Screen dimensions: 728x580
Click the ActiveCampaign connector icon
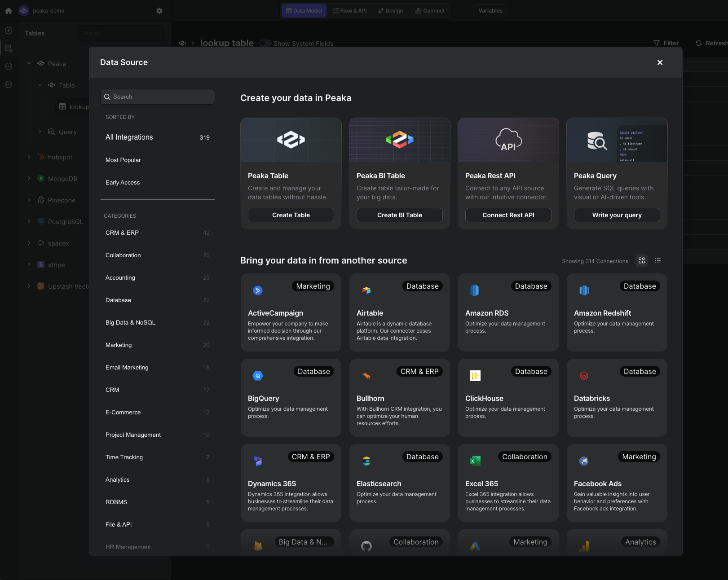coord(258,290)
